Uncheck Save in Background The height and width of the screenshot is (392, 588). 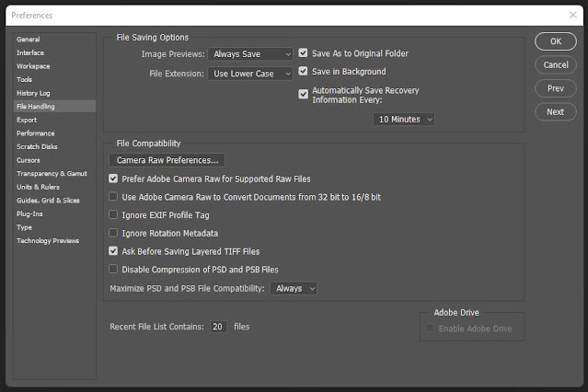coord(303,71)
